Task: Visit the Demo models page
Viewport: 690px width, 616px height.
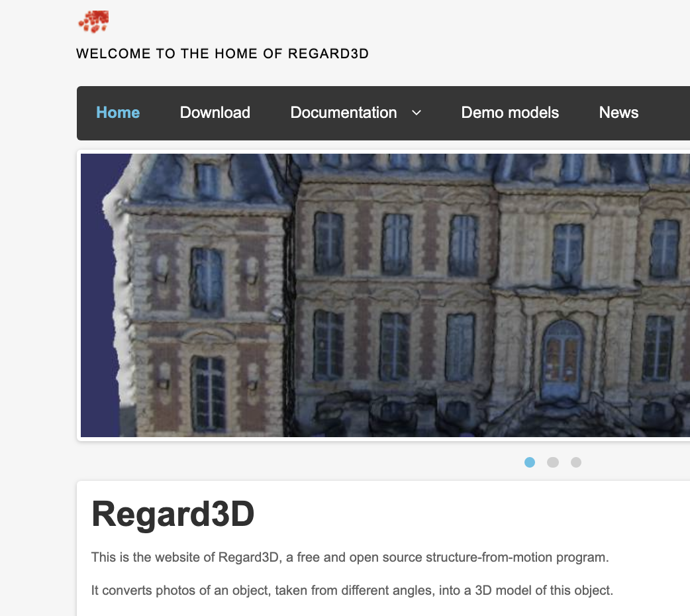Action: coord(510,113)
